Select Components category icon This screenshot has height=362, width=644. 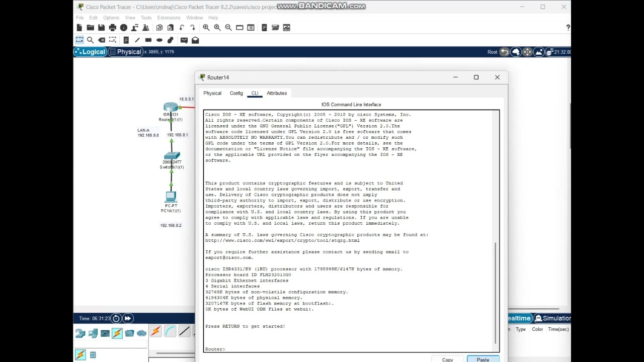click(105, 333)
